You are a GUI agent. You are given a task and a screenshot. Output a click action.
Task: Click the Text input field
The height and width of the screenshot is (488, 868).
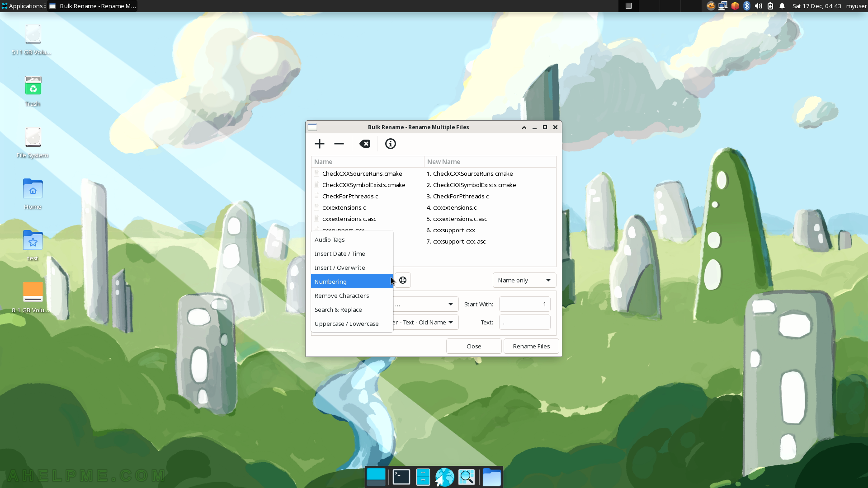tap(524, 322)
